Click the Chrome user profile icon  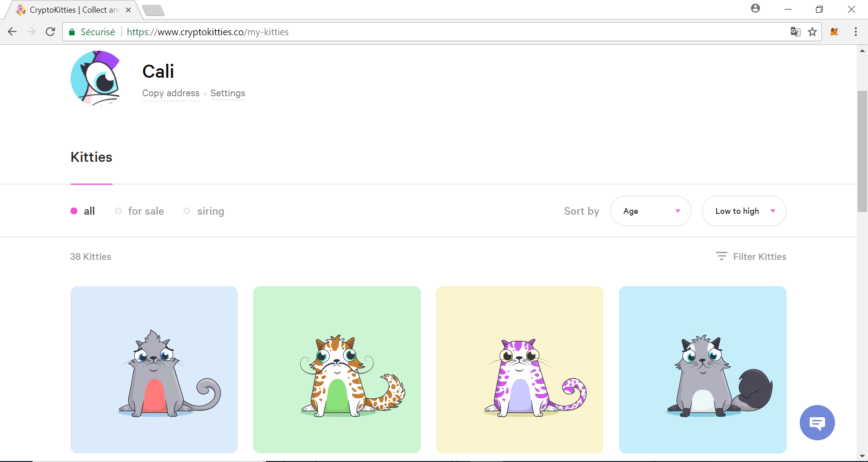pos(755,8)
